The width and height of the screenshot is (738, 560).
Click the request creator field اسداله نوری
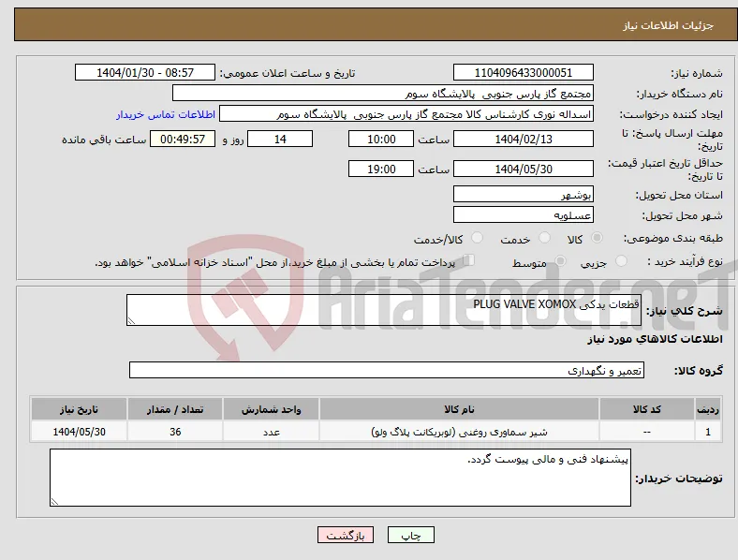click(406, 114)
